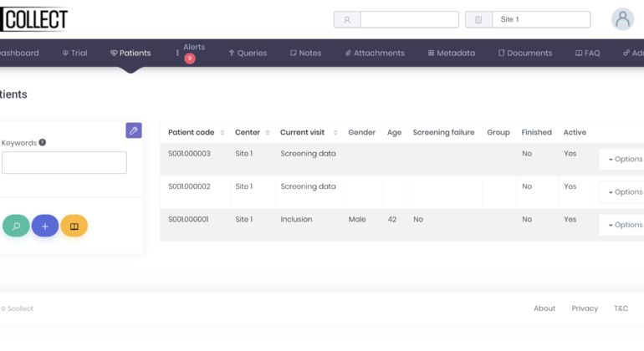Viewport: 644px width, 351px height.
Task: Expand Options for patient S001.000003
Action: (x=624, y=159)
